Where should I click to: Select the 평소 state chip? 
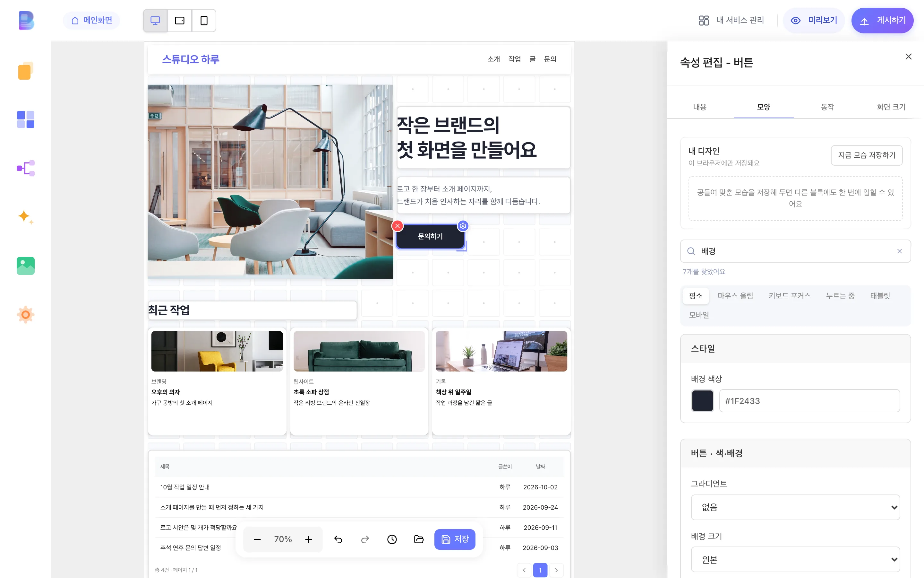(696, 296)
